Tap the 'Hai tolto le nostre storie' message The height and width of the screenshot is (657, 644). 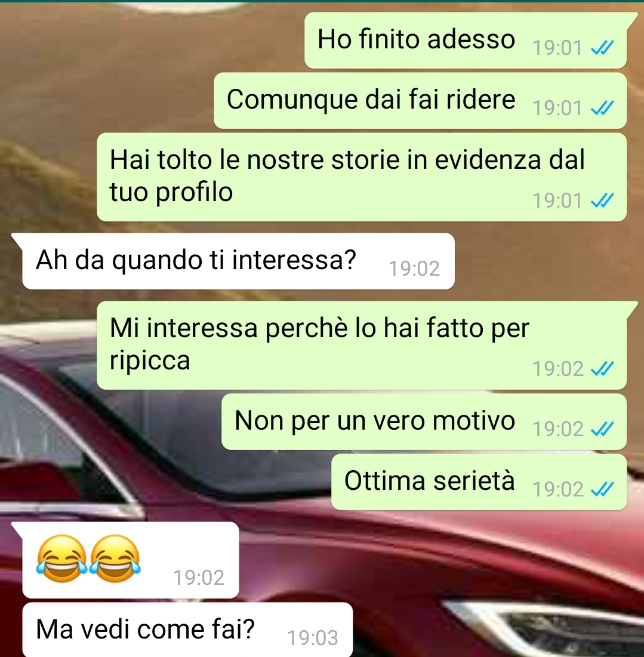click(x=362, y=177)
